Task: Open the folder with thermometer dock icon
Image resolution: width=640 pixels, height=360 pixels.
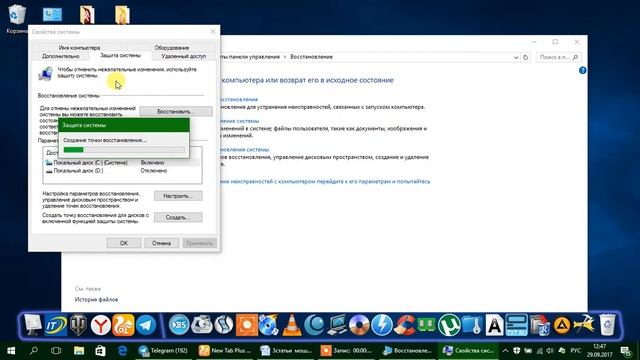Action: coord(472,325)
